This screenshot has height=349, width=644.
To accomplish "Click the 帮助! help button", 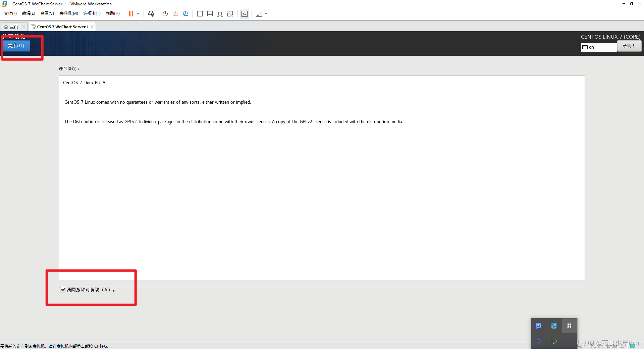I will pyautogui.click(x=629, y=46).
